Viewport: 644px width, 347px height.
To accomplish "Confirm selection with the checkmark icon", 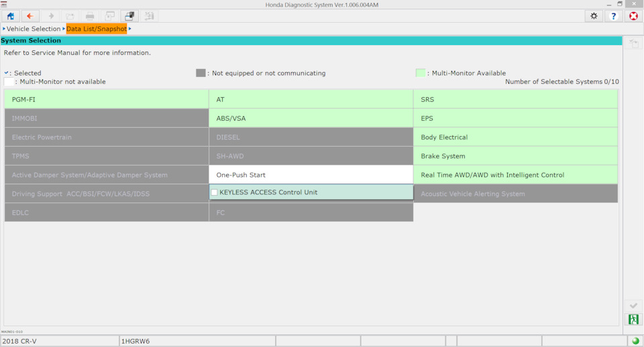I will tap(633, 305).
